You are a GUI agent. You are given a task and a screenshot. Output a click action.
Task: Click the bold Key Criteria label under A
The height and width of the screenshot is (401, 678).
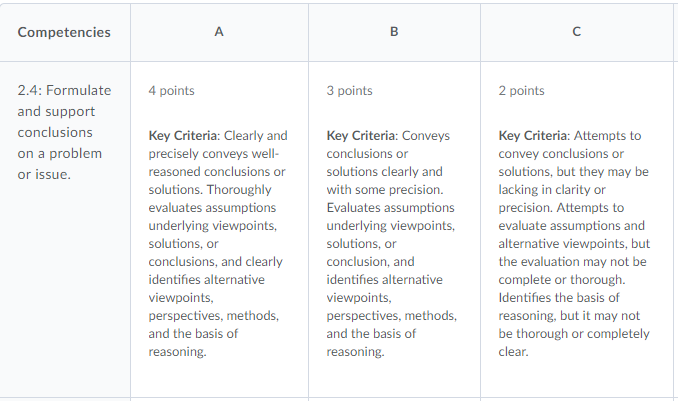(184, 136)
